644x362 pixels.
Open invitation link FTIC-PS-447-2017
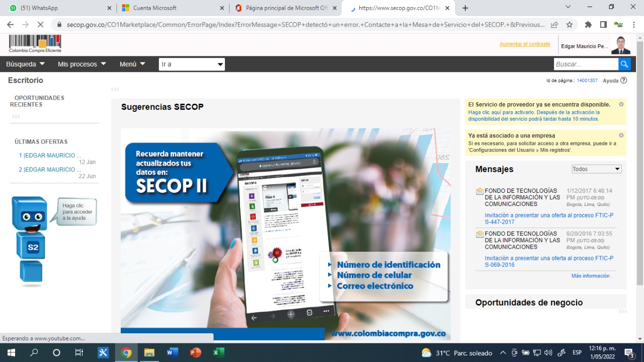pos(549,219)
